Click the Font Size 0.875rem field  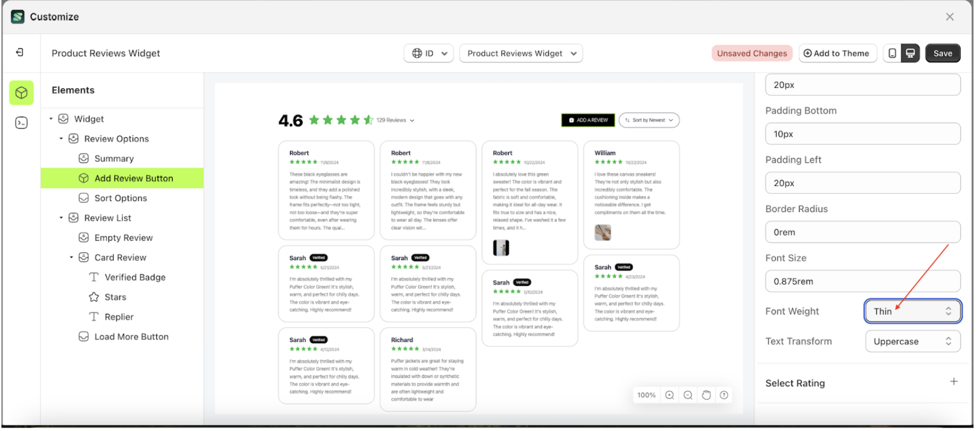[863, 281]
